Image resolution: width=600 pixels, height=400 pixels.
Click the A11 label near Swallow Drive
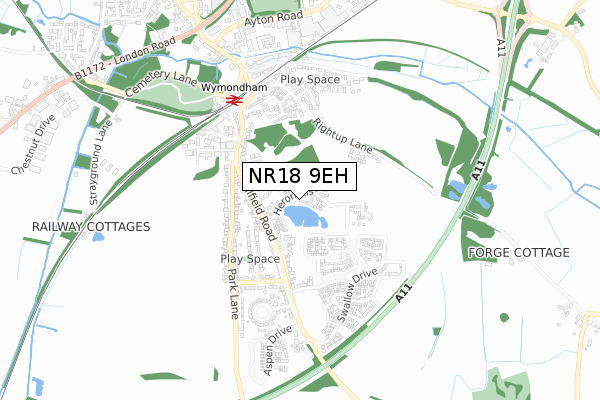pyautogui.click(x=404, y=293)
